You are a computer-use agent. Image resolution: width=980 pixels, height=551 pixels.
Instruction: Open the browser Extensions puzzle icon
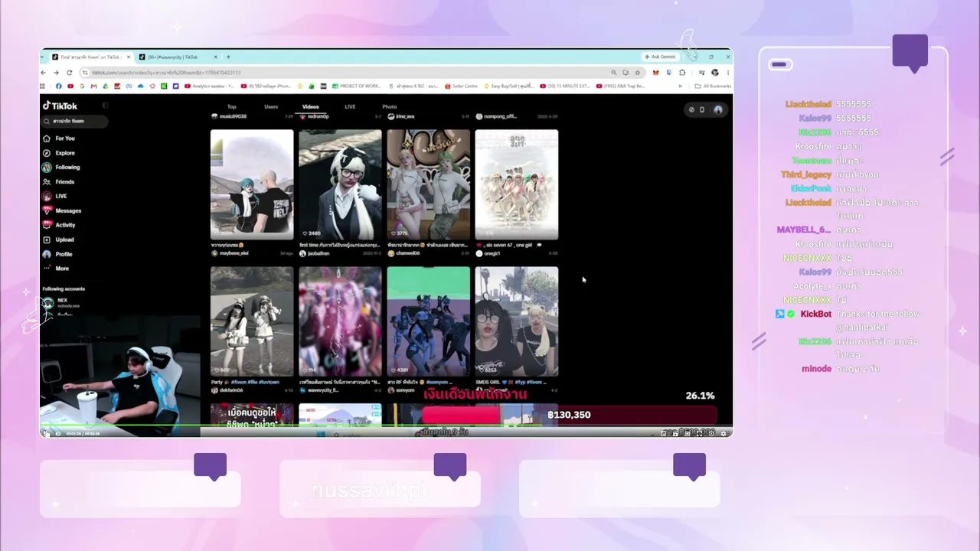point(682,73)
